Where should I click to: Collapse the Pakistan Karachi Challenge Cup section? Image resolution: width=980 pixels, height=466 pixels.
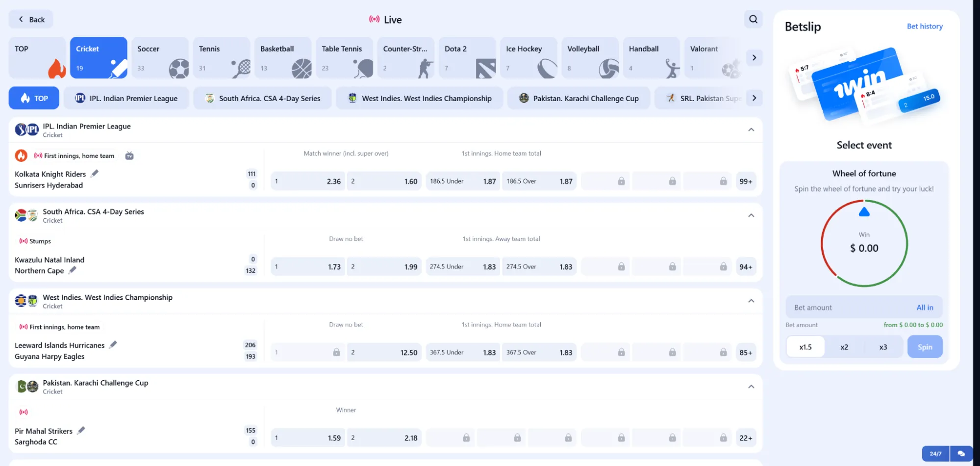(x=751, y=387)
